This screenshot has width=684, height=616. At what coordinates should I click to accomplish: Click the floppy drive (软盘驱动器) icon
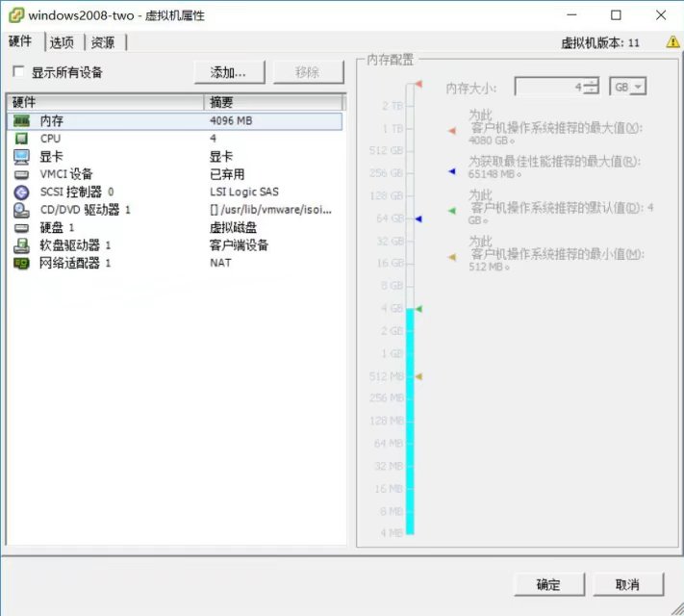[x=21, y=245]
